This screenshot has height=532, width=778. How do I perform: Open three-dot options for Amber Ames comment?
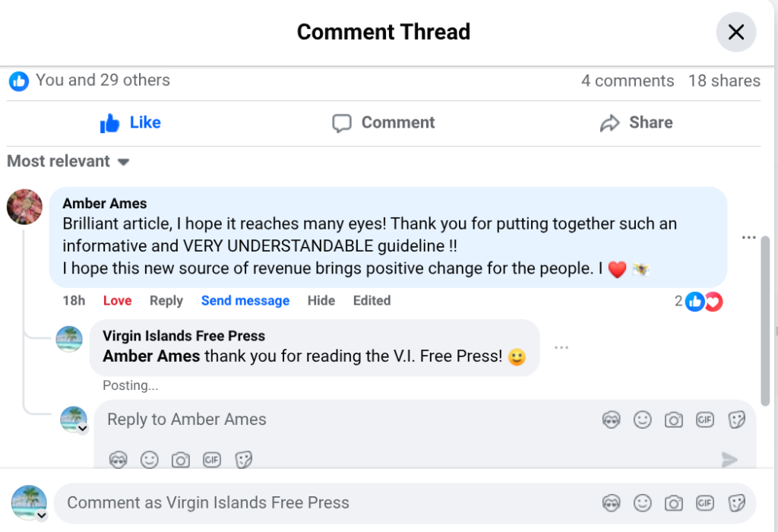[748, 238]
